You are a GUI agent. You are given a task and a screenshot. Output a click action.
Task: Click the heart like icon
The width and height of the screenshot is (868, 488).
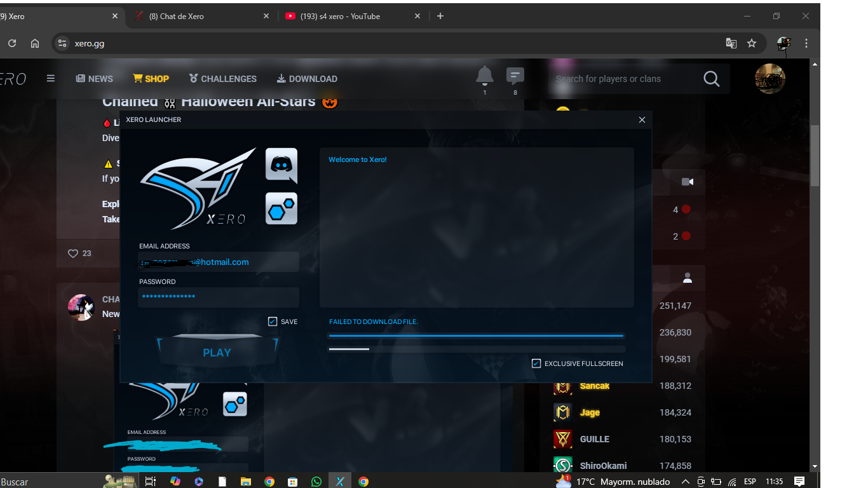point(72,254)
